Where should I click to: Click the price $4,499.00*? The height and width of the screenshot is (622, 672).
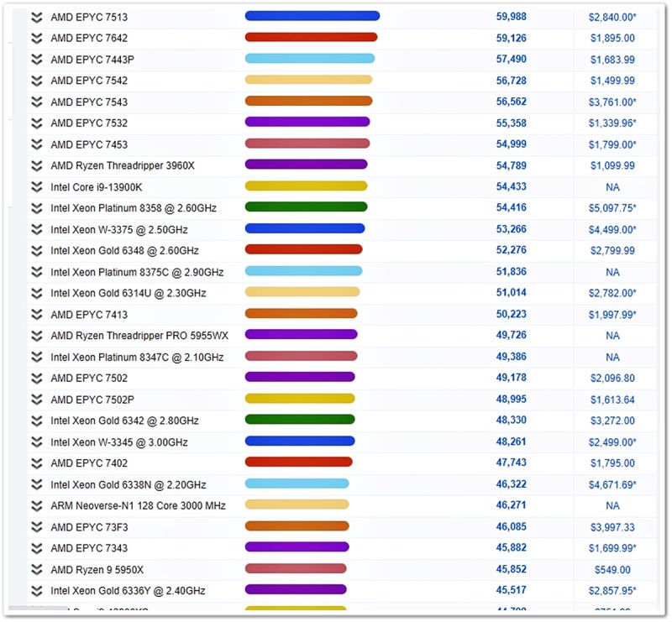[x=612, y=230]
